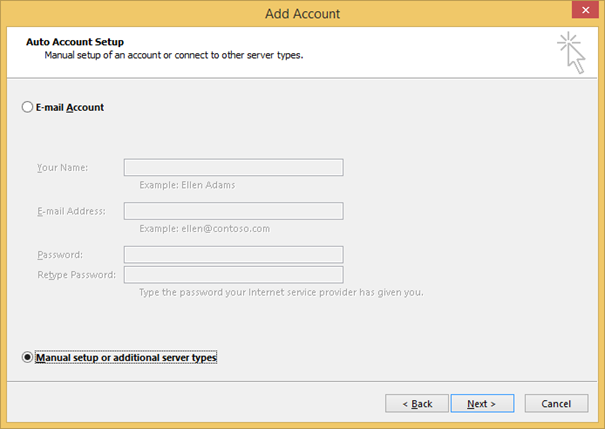Focus the Password field
The width and height of the screenshot is (605, 429).
(233, 255)
